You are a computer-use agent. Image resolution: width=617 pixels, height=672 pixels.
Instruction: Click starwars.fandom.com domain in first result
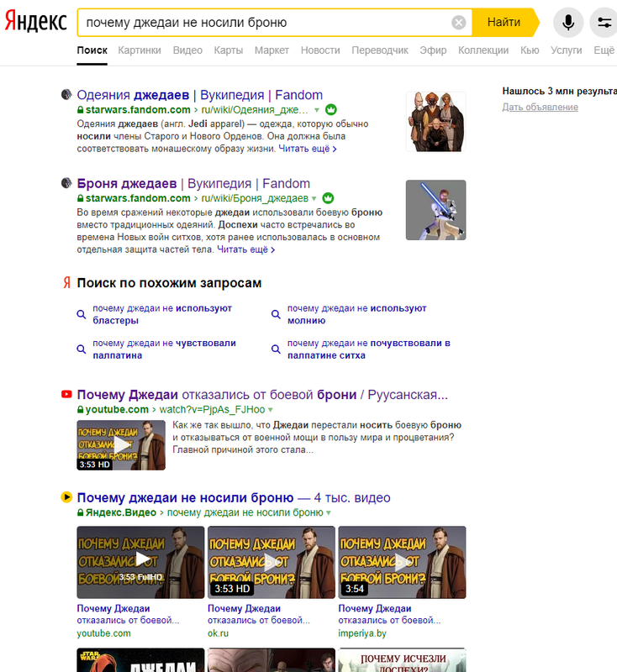click(138, 110)
